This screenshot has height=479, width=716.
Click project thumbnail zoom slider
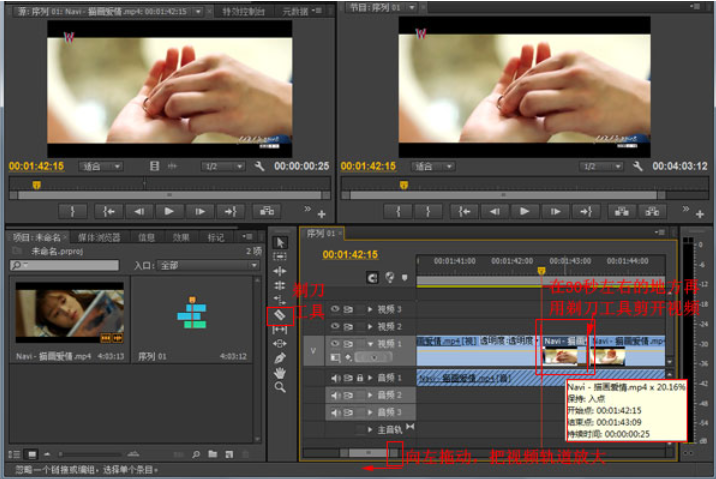pyautogui.click(x=90, y=454)
